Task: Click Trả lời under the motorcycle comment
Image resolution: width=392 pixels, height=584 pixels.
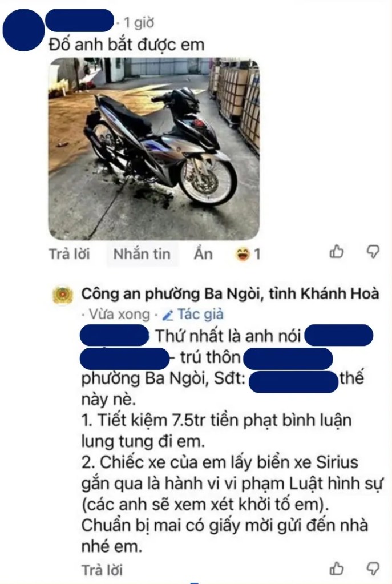Action: (70, 254)
